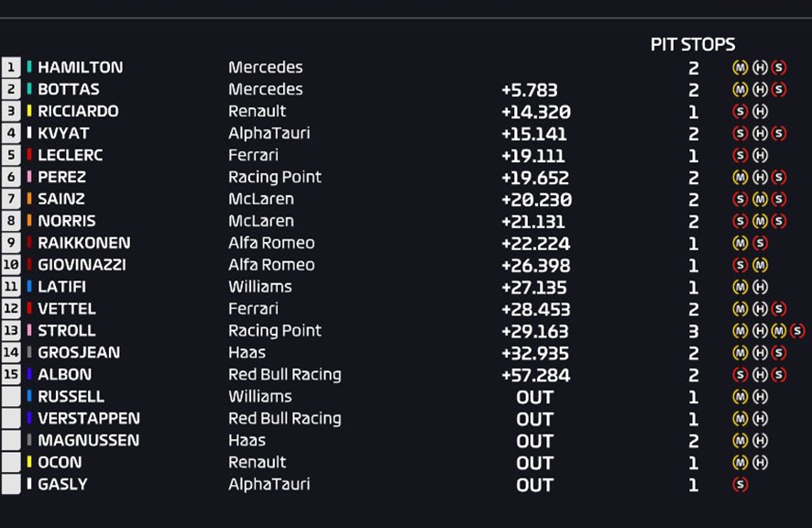812x528 pixels.
Task: Click Leclerc's soft tyre icon
Action: [x=741, y=155]
